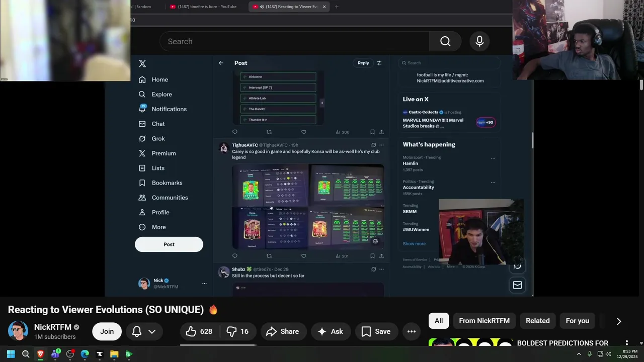Click the X search box
Viewport: 644px width, 362px height.
coord(449,63)
